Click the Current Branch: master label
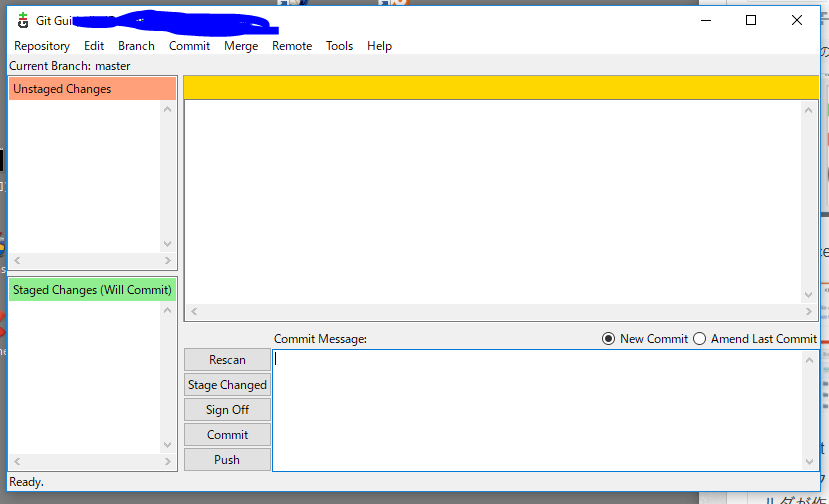 [70, 66]
